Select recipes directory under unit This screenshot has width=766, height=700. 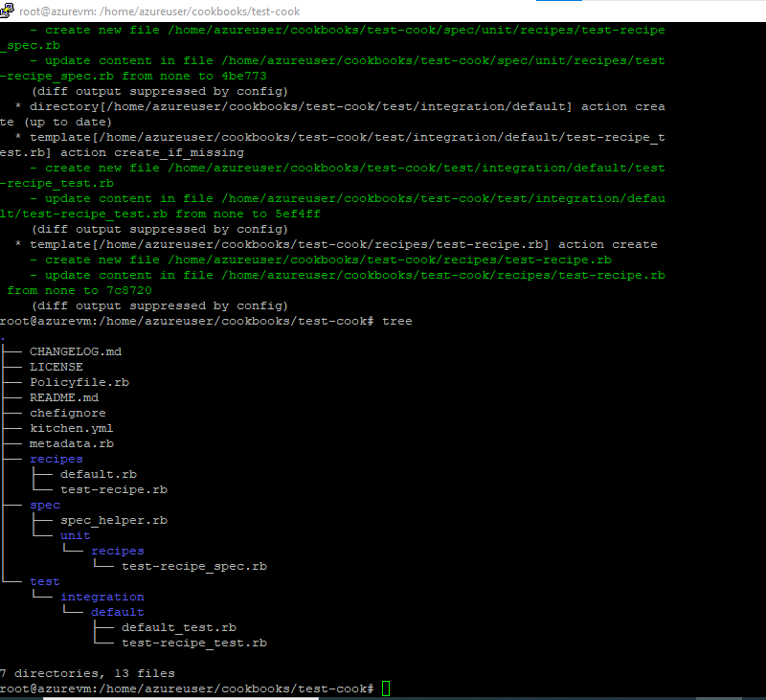click(118, 551)
